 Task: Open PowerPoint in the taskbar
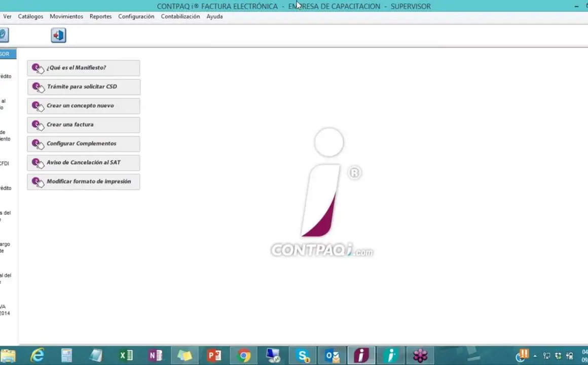(214, 355)
